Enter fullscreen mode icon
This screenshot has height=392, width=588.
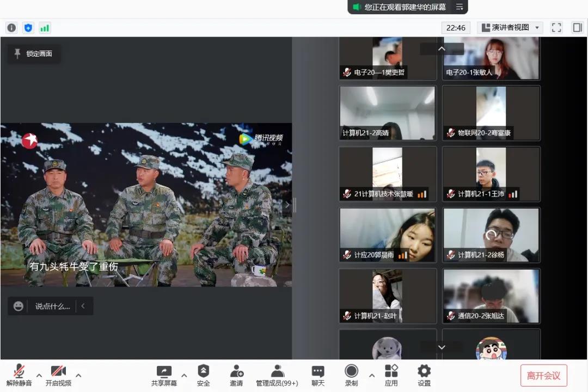pos(556,28)
